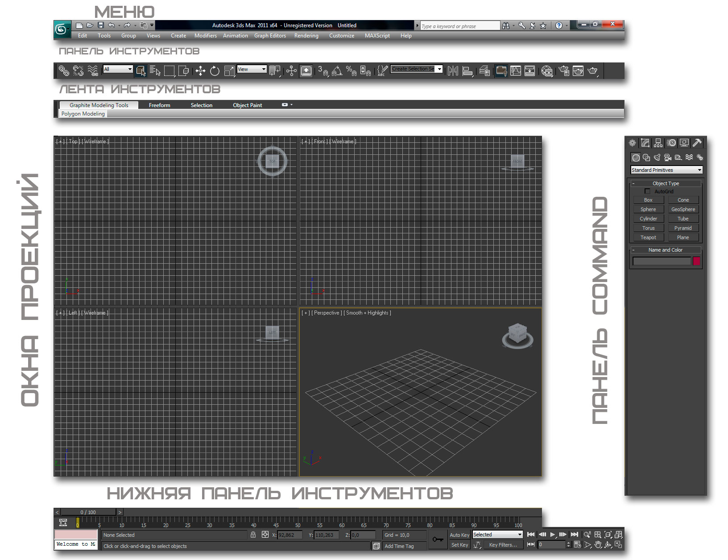The height and width of the screenshot is (560, 728).
Task: Open the Modifiers menu
Action: tap(206, 36)
